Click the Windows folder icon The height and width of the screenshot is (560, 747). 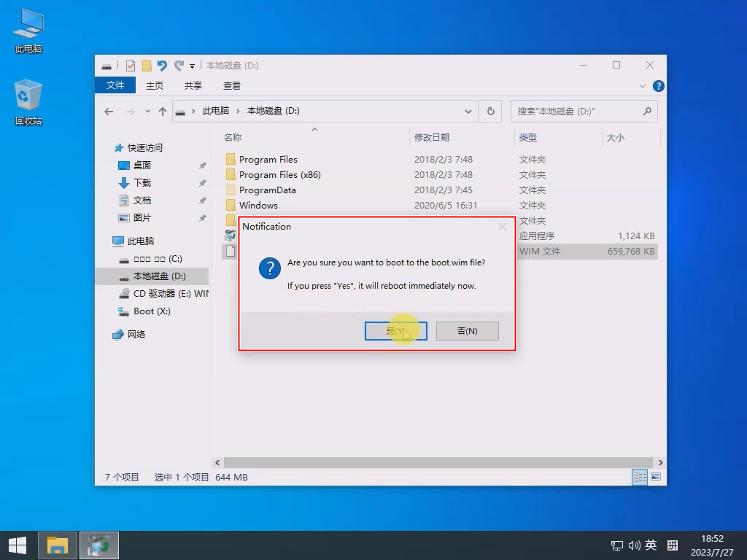[231, 205]
